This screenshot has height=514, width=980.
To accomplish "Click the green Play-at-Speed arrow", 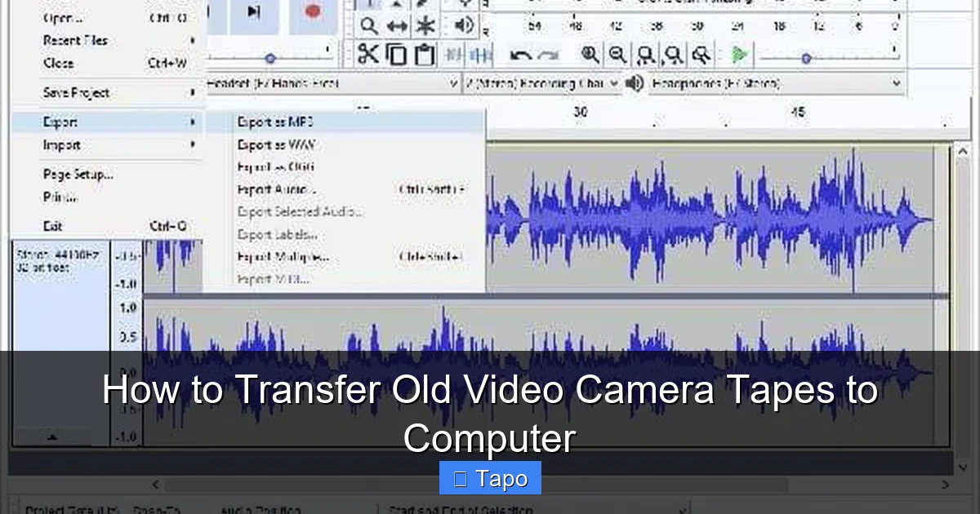I will tap(737, 55).
